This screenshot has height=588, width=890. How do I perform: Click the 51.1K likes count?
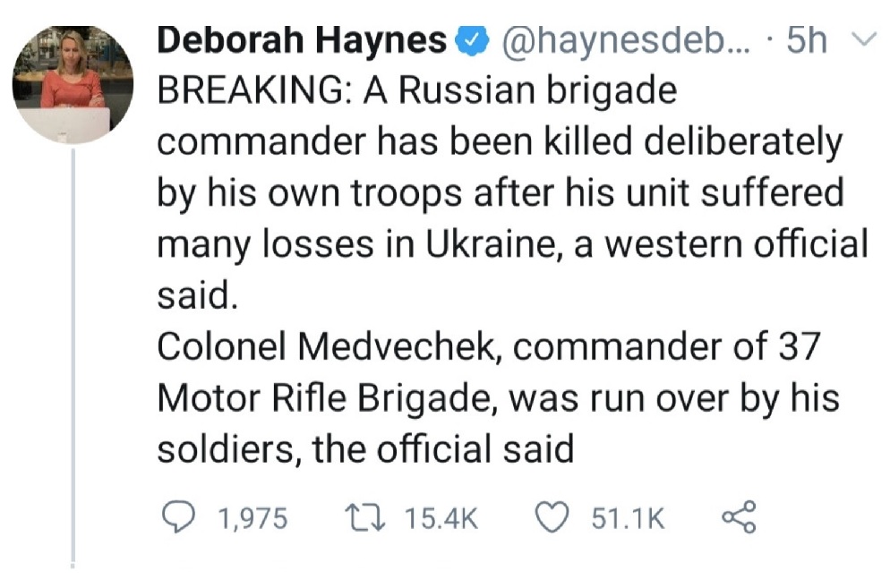point(628,518)
